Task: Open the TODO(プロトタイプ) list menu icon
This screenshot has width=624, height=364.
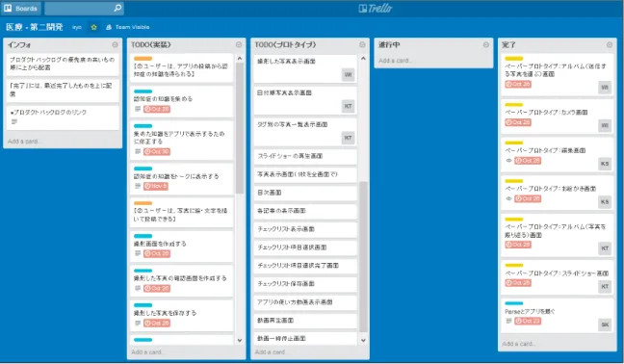Action: (x=362, y=45)
